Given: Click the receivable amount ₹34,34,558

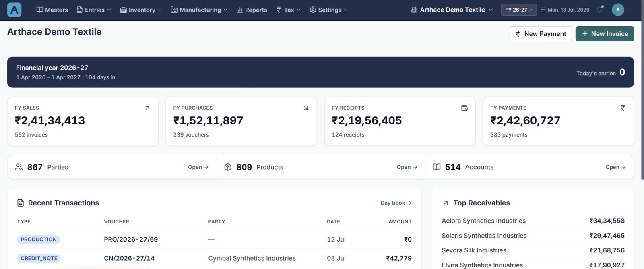Looking at the screenshot, I should [x=607, y=221].
